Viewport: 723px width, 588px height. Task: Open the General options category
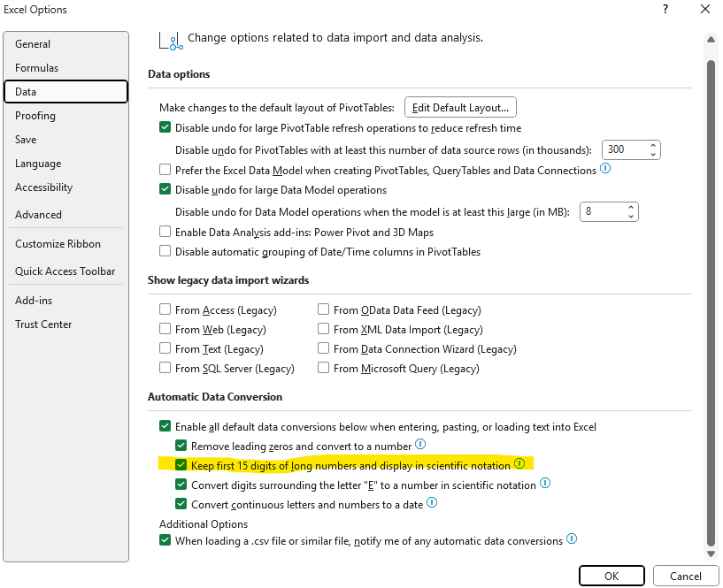(65, 44)
